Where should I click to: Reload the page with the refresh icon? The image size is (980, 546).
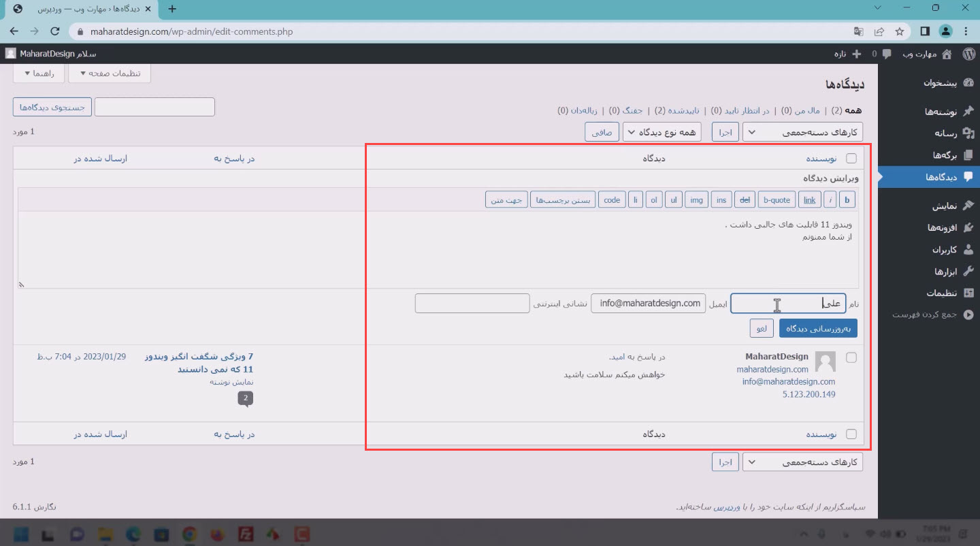(55, 31)
